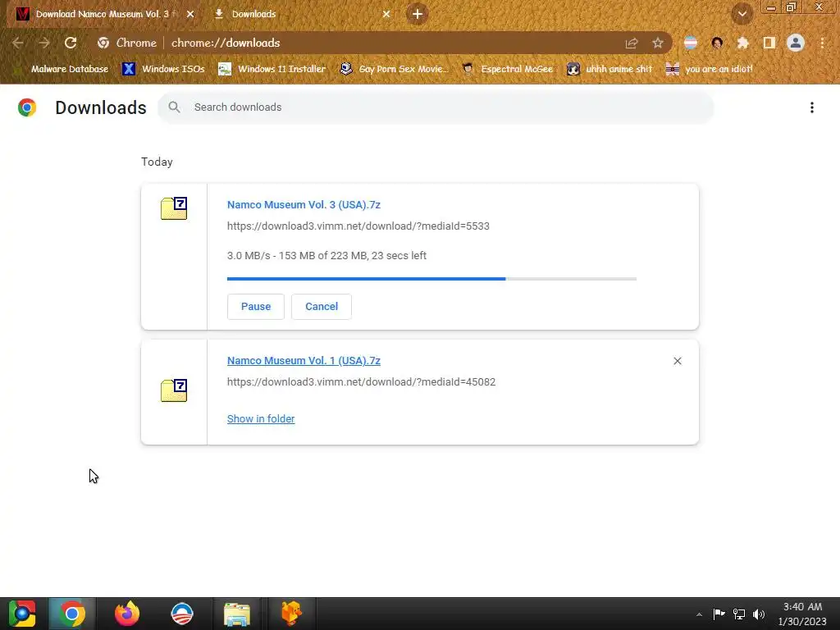Open Namco Museum Vol. 3 (USA).7z link
This screenshot has width=840, height=630.
pyautogui.click(x=304, y=204)
